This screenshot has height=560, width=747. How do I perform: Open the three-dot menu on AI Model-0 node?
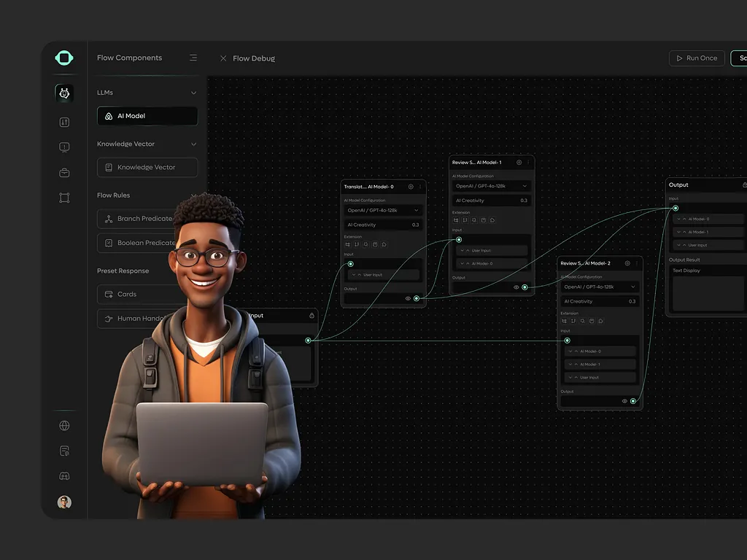[419, 187]
